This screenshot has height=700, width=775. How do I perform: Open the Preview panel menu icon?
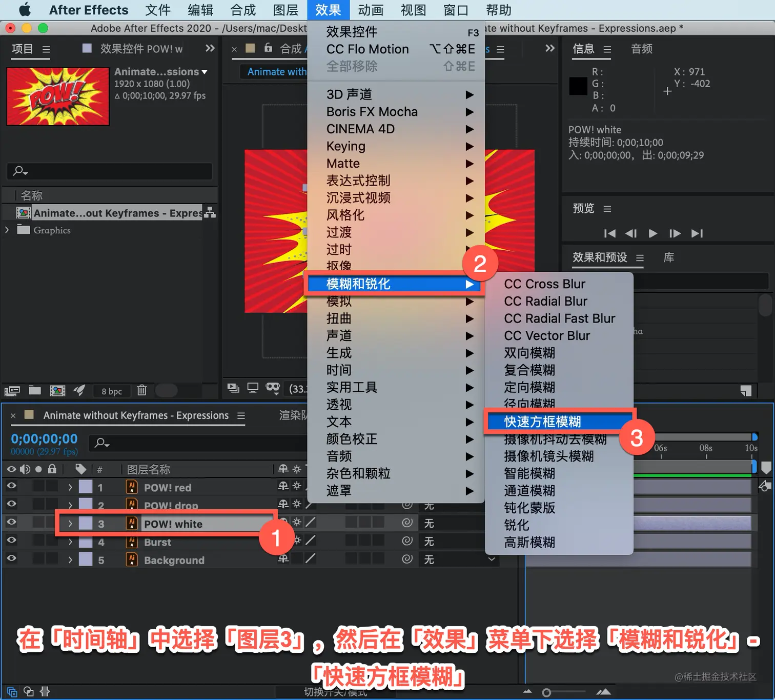coord(607,209)
